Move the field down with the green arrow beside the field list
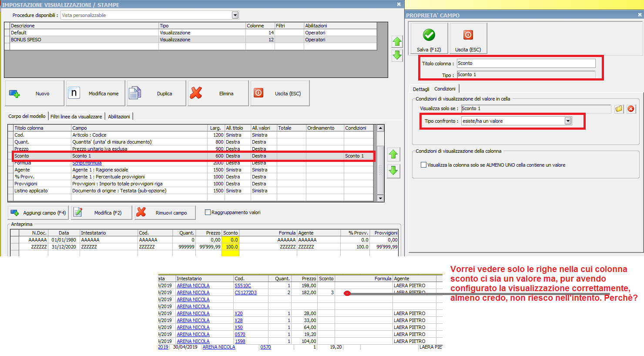644x356 pixels. point(393,171)
